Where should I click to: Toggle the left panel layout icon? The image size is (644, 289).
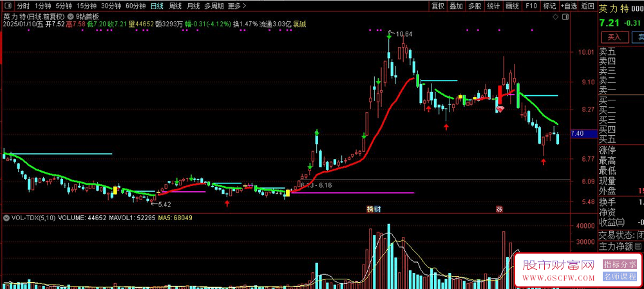8,6
